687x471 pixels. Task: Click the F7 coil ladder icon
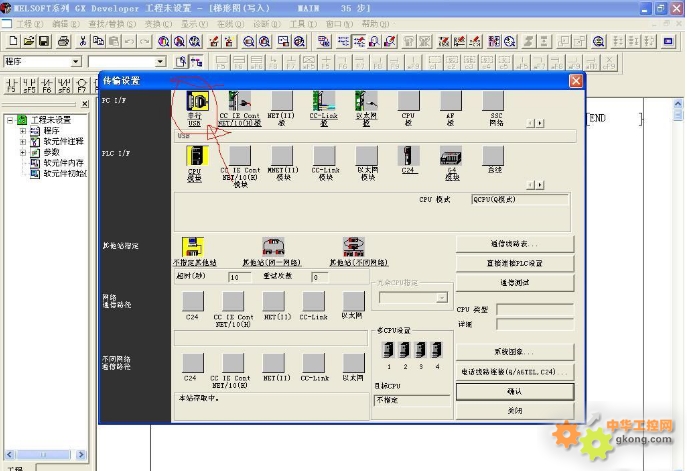pyautogui.click(x=81, y=85)
